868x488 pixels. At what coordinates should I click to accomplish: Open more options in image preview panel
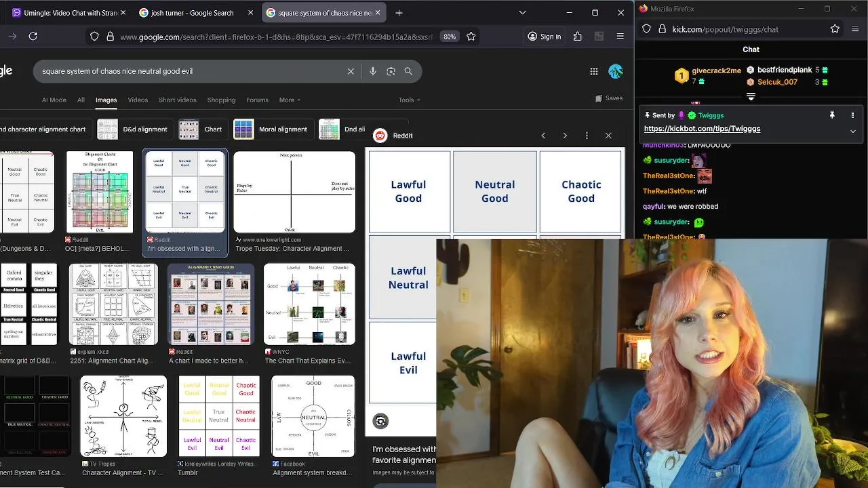point(587,136)
